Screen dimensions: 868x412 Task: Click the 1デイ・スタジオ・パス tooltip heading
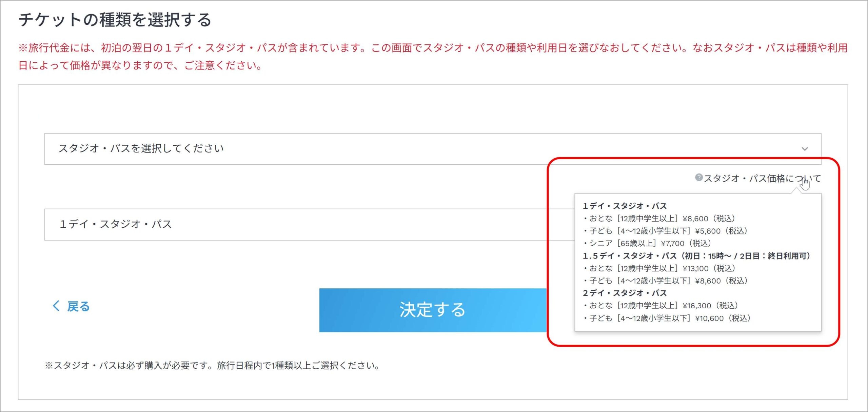625,206
